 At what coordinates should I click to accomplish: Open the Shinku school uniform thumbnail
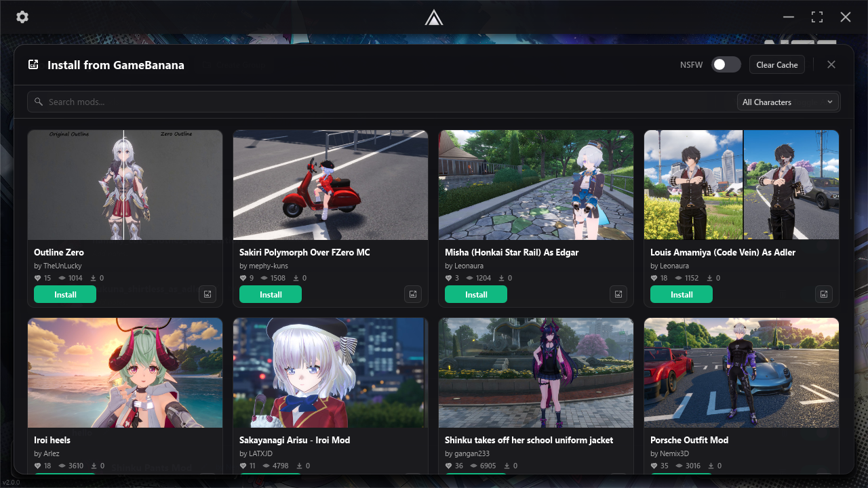tap(536, 373)
